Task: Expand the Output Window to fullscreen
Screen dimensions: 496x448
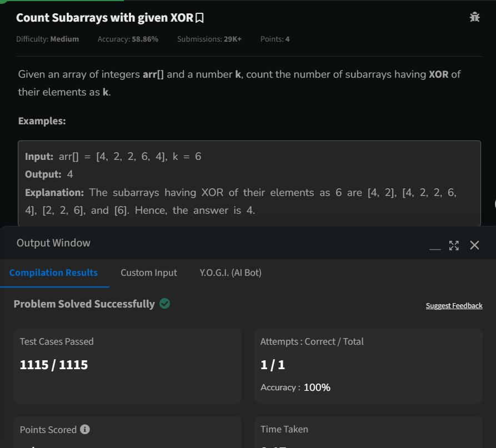Action: [454, 244]
